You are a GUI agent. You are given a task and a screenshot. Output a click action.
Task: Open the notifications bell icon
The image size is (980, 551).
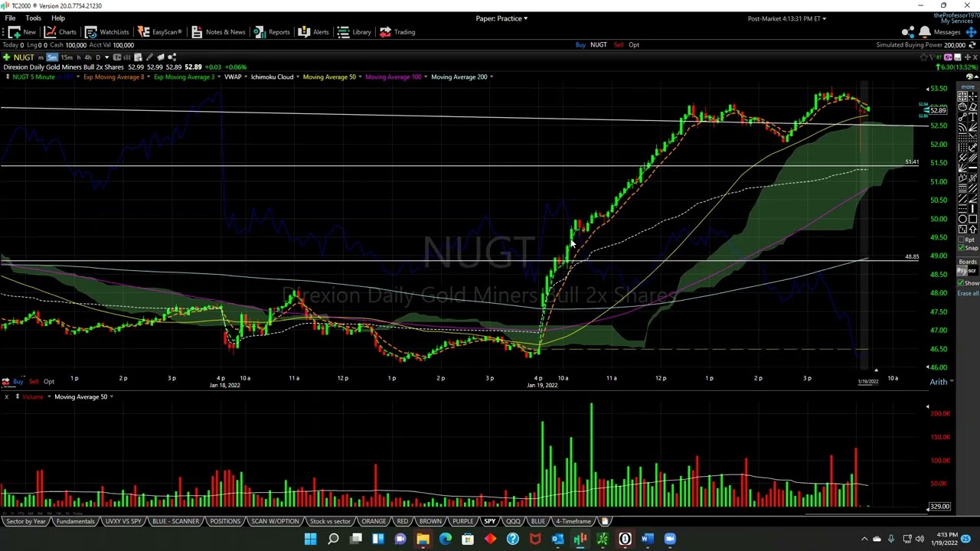925,31
